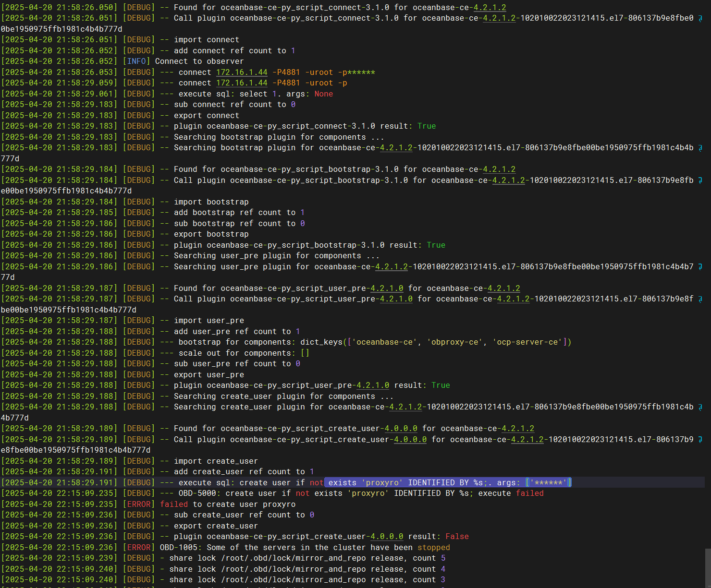This screenshot has height=588, width=711.
Task: Click 'True' in 'py_script_bootstrap-3.1.0 result' line
Action: (436, 245)
